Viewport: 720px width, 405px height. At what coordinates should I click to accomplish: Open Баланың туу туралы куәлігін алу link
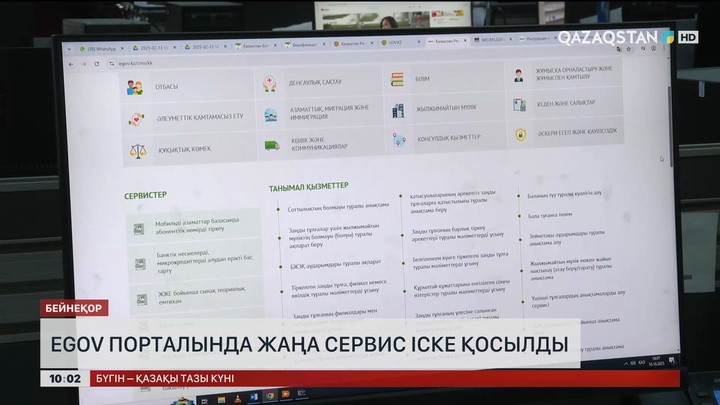[564, 194]
